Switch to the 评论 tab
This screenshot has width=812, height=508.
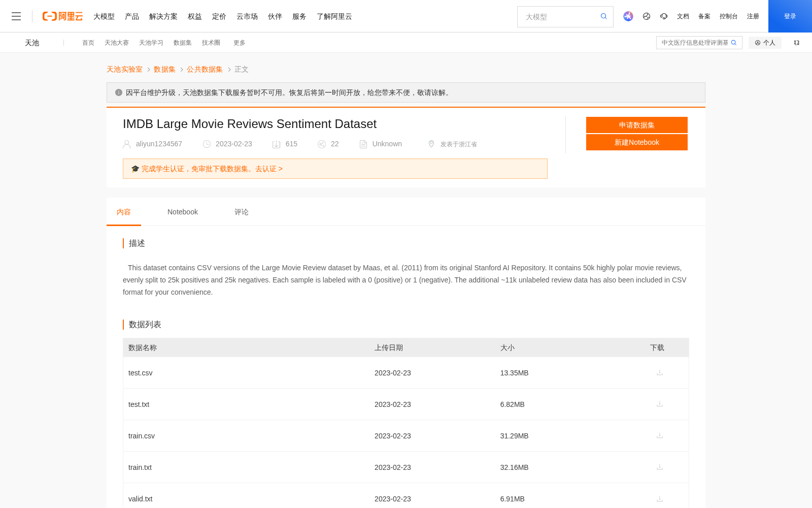coord(242,212)
